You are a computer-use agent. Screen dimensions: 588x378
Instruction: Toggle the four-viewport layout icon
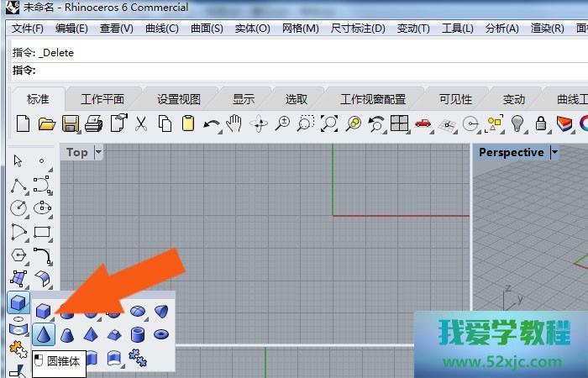399,123
